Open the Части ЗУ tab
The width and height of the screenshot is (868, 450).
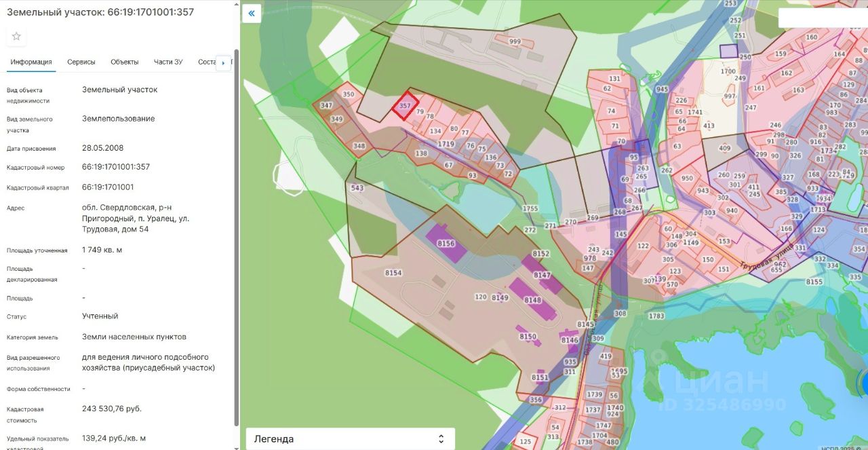(x=168, y=62)
